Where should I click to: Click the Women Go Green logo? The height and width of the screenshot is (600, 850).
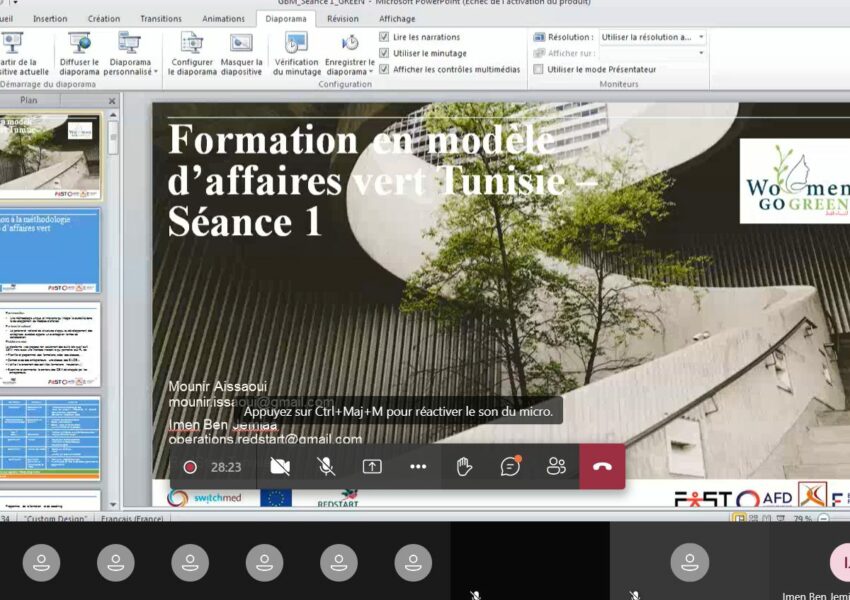(x=795, y=181)
